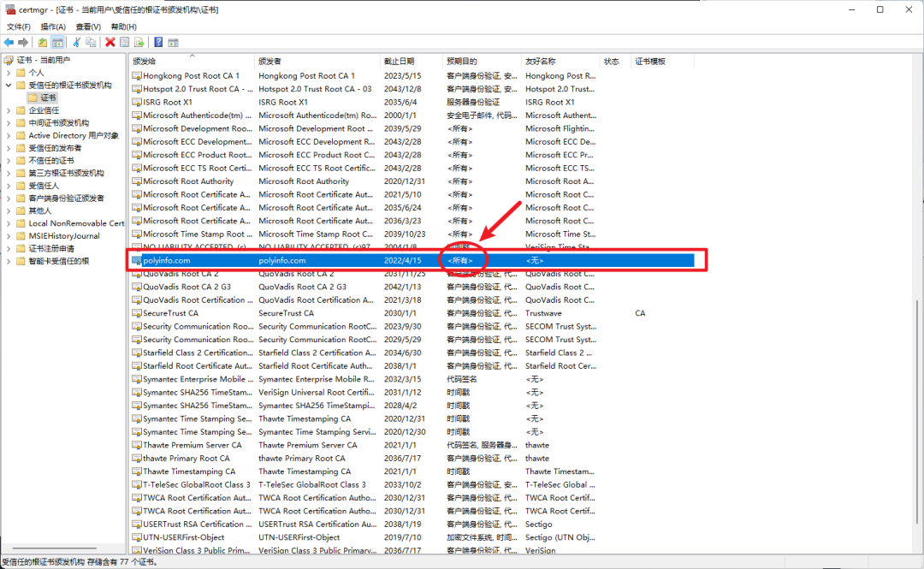Sort by the 截止日期 column header
Viewport: 924px width, 569px height.
[412, 62]
